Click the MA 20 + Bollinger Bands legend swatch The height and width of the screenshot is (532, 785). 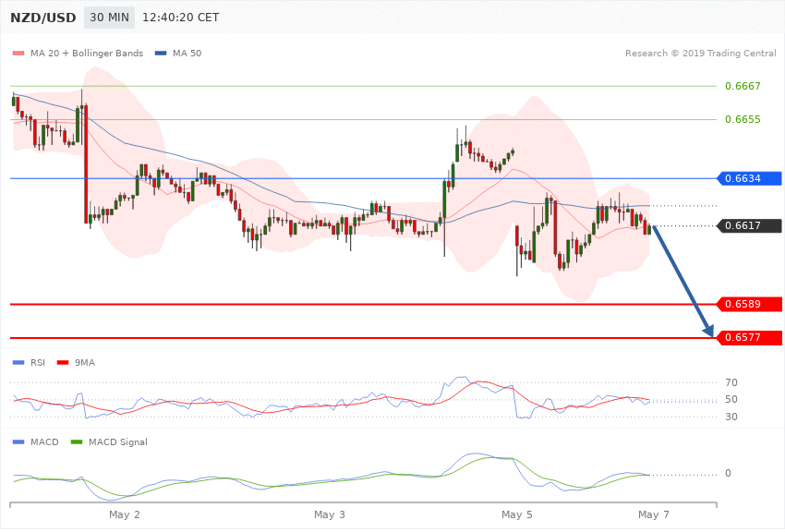[18, 53]
